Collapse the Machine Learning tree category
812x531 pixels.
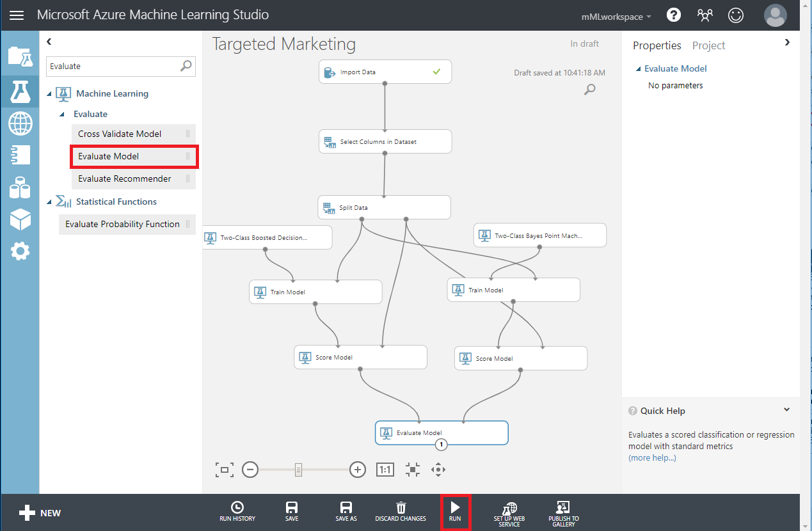50,94
